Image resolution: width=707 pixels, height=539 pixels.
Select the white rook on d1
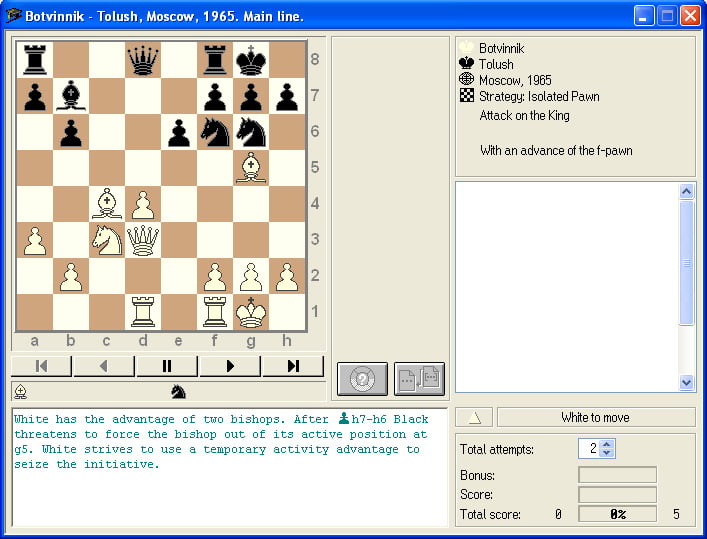[143, 312]
